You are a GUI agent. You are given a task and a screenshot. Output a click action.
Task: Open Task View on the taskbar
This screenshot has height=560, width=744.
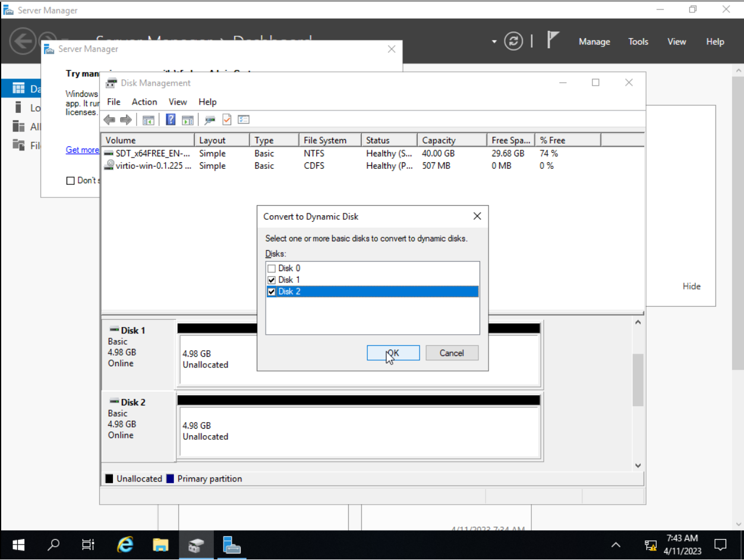88,545
